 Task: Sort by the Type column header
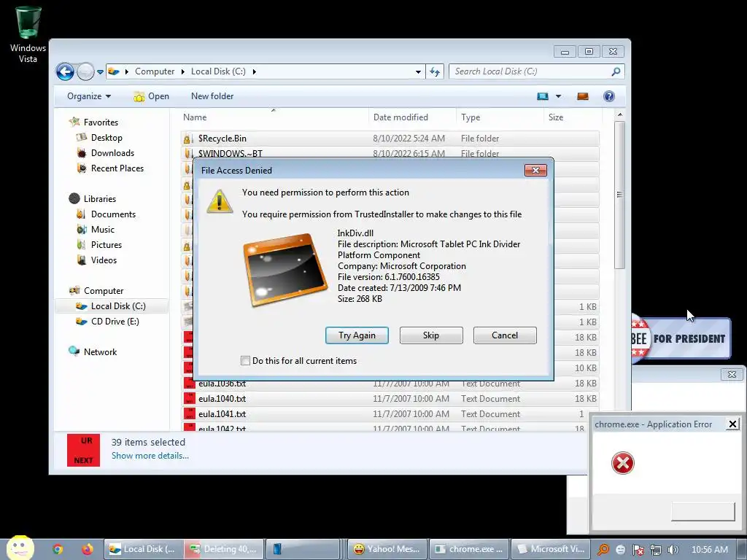[500, 117]
